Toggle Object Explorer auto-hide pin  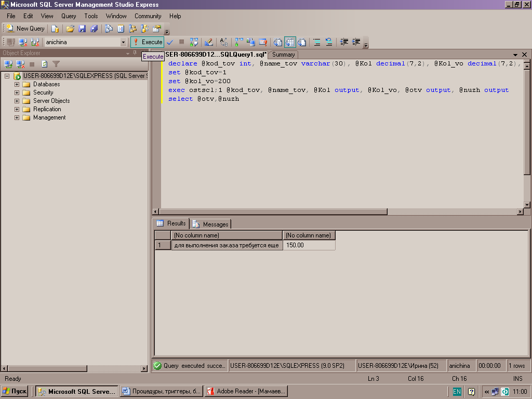135,53
